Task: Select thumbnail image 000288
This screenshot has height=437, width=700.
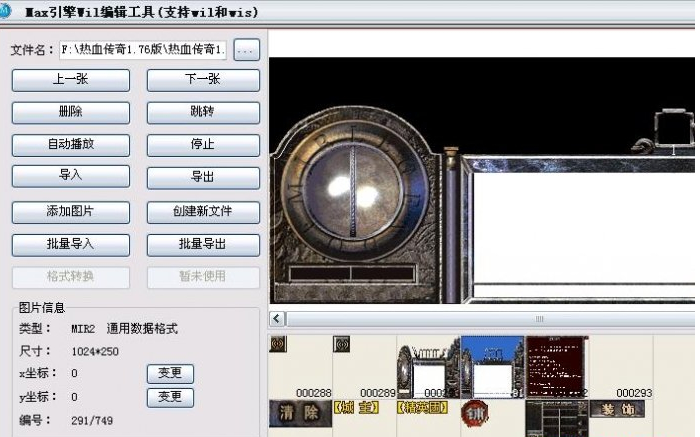Action: [x=300, y=365]
